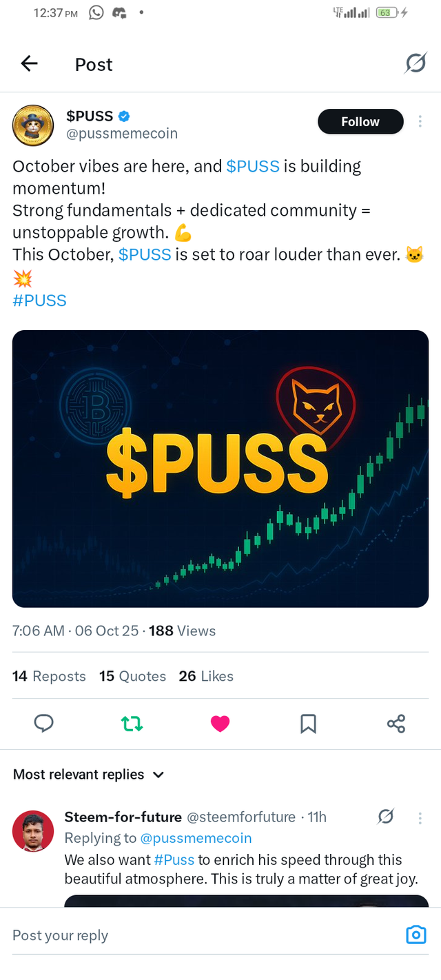Screen dimensions: 441x980
Task: Open the #PUSS hashtag link
Action: point(39,300)
